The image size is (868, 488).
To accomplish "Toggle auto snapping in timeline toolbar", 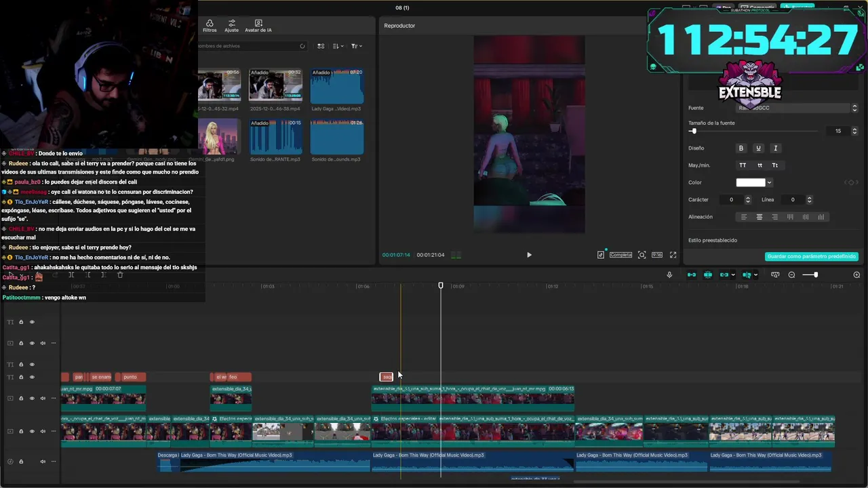I will coord(708,274).
